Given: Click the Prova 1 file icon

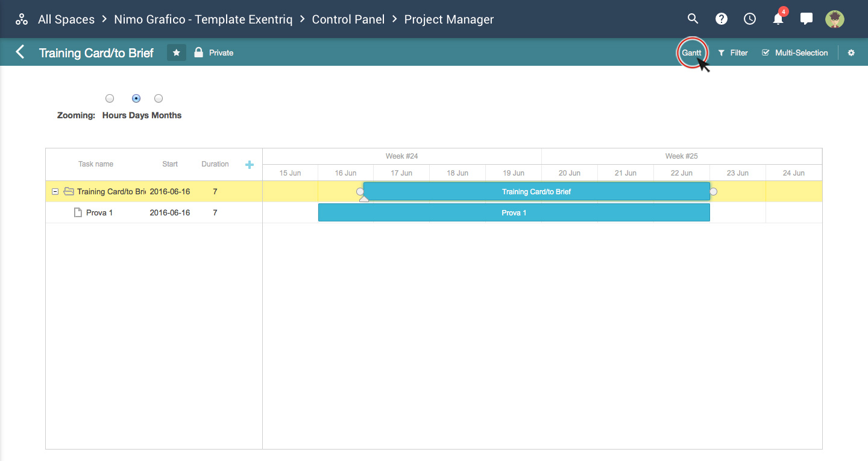Looking at the screenshot, I should [77, 212].
